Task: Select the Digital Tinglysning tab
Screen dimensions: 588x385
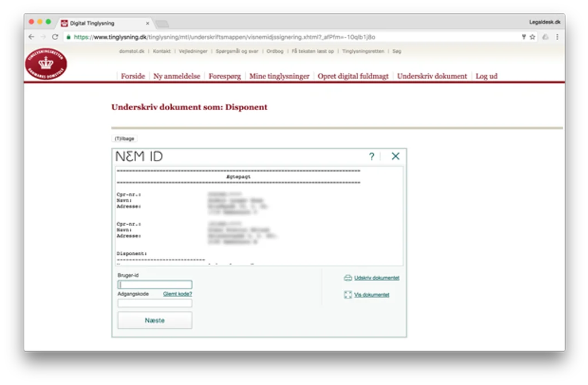Action: pyautogui.click(x=106, y=24)
